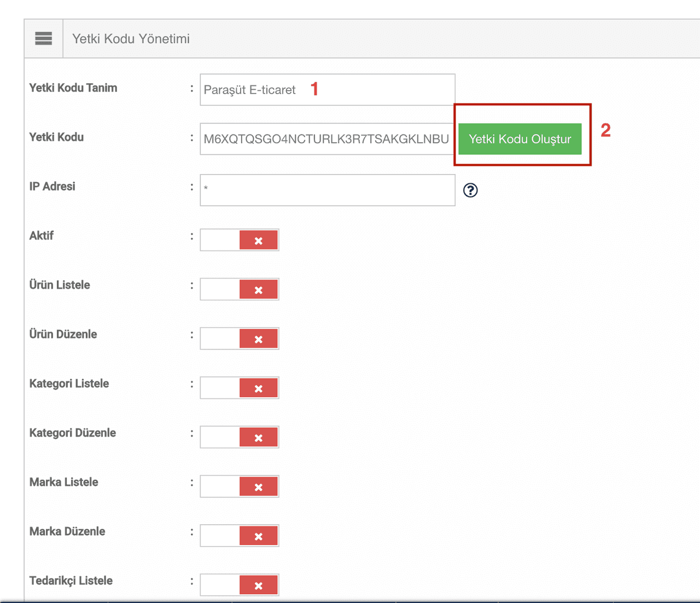Click the Kategori Düzenle label
Screen dimensions: 700x603
[x=73, y=433]
